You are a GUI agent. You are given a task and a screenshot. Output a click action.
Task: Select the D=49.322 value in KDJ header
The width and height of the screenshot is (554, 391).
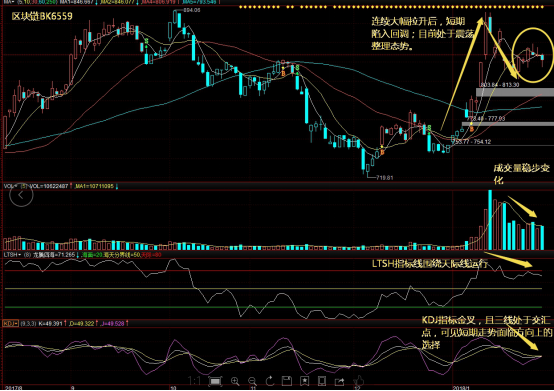[x=82, y=323]
